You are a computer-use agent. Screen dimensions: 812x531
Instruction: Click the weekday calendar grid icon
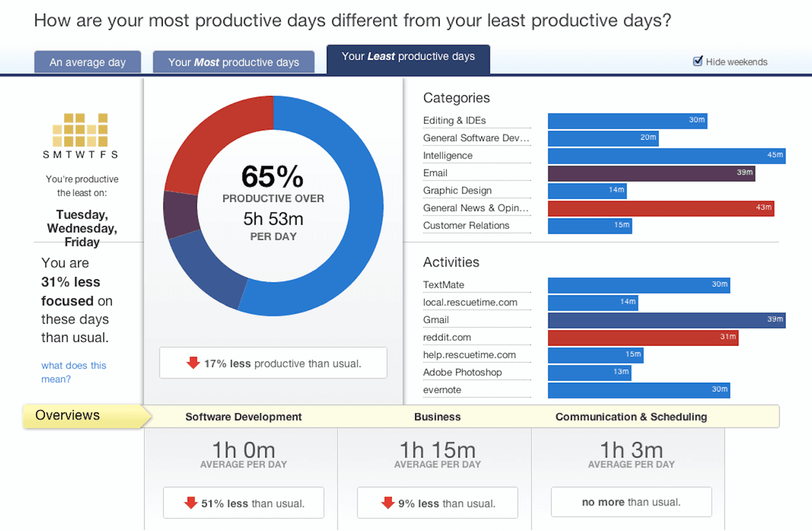[80, 131]
